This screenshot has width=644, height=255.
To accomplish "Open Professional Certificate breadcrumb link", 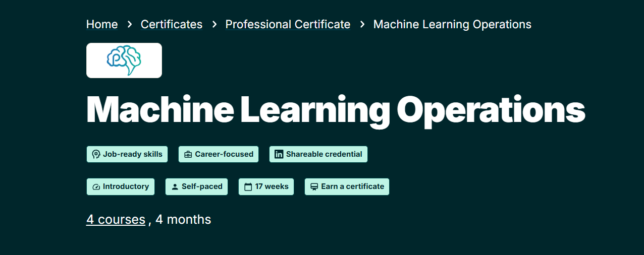I will [x=288, y=24].
